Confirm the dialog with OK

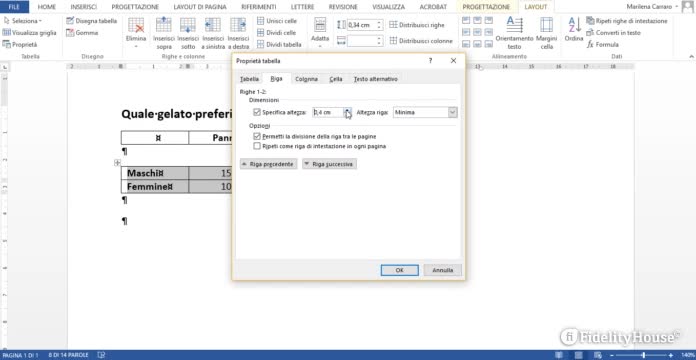(x=399, y=270)
